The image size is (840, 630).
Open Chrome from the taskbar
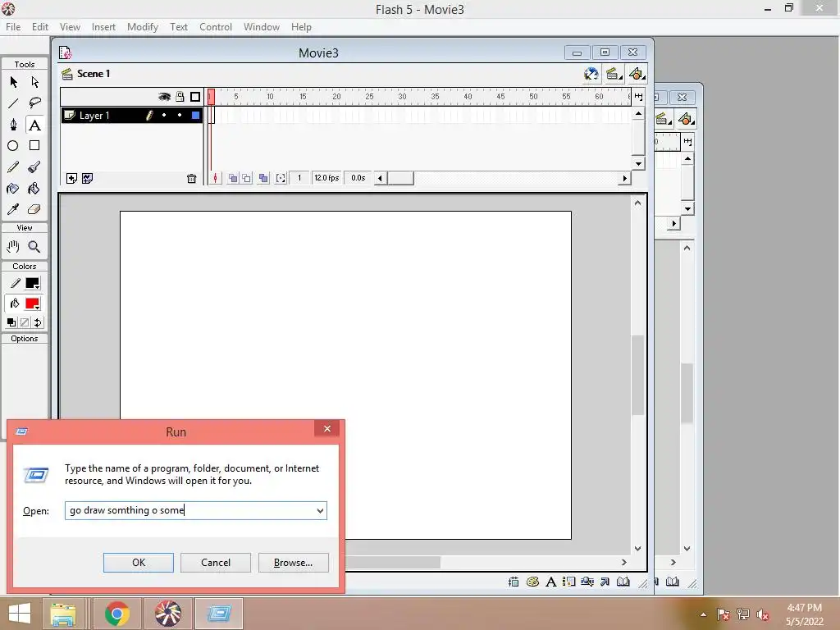pyautogui.click(x=116, y=614)
